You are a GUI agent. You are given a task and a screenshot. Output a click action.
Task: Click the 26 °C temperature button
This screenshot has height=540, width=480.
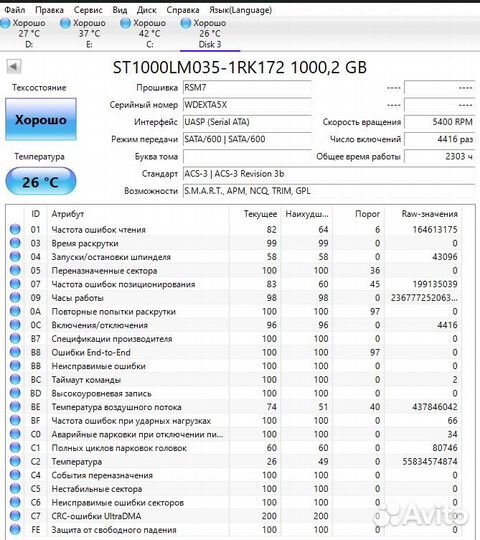tap(41, 181)
